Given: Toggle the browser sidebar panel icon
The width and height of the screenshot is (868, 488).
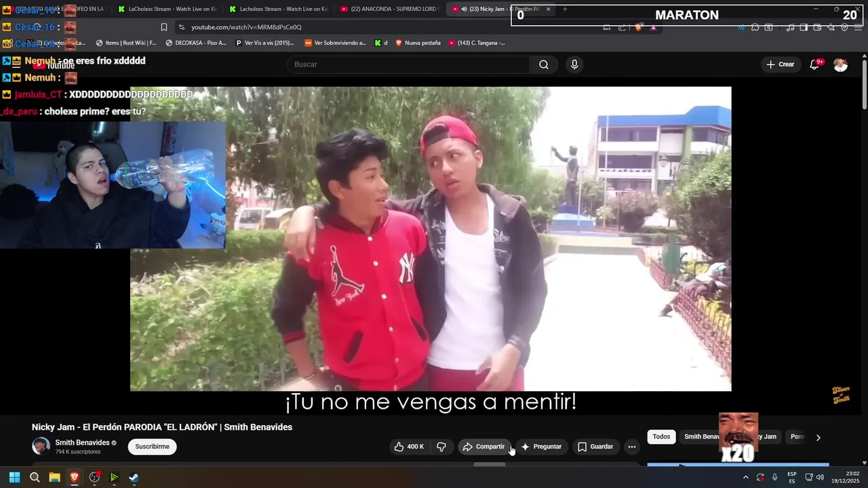Looking at the screenshot, I should coord(804,27).
